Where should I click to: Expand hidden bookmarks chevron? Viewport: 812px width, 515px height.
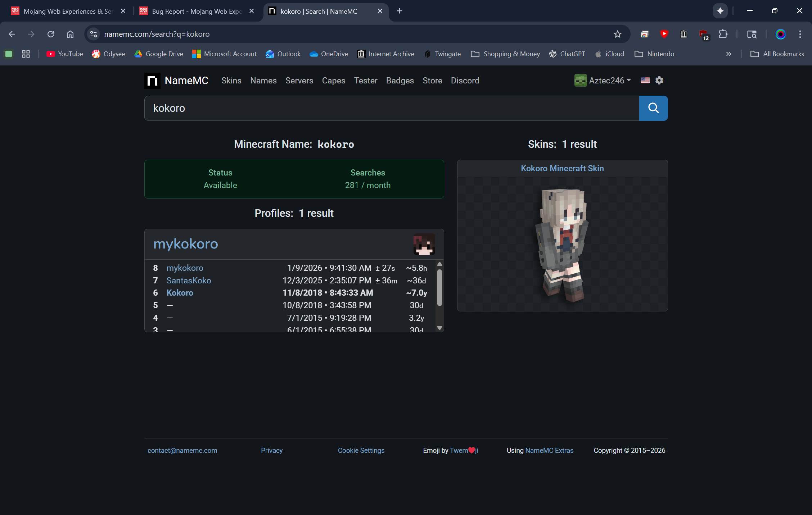point(728,54)
